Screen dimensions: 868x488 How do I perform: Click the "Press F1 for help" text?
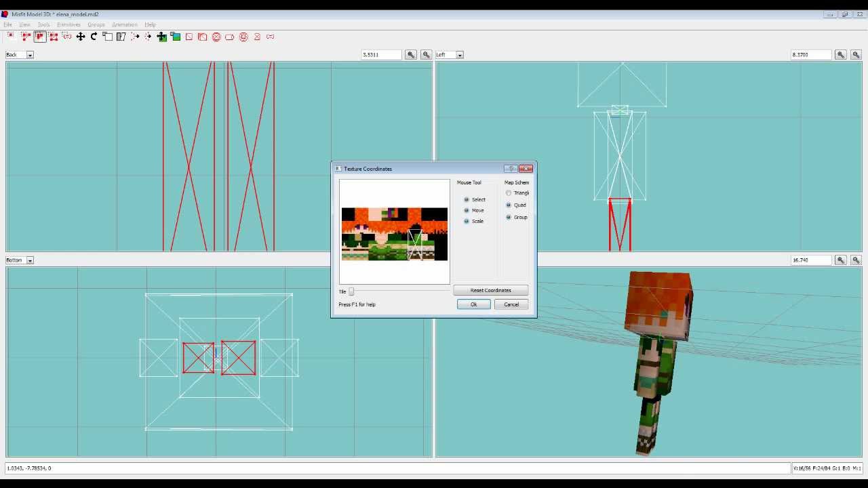tap(357, 304)
